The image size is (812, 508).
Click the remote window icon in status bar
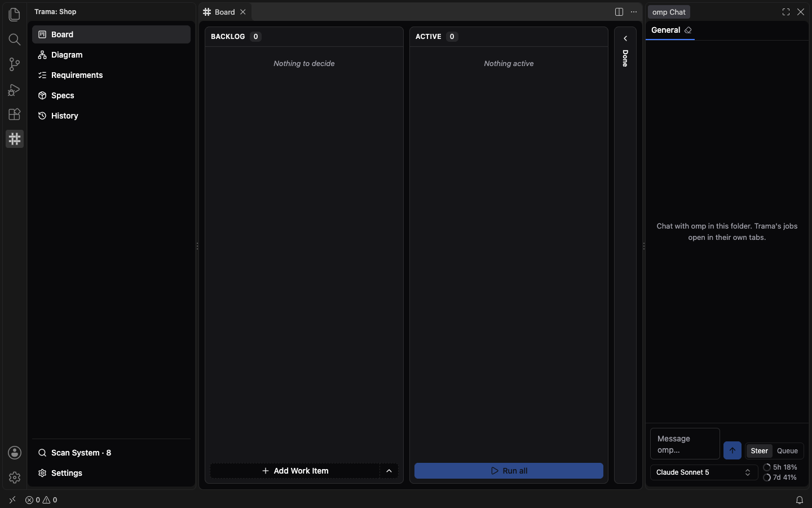coord(12,500)
